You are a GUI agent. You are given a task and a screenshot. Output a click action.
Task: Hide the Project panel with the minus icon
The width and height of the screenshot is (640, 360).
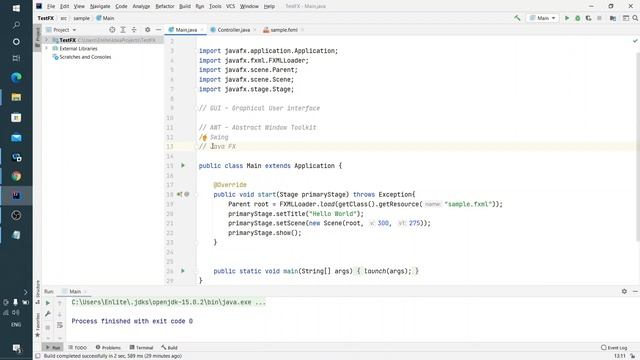pyautogui.click(x=158, y=30)
